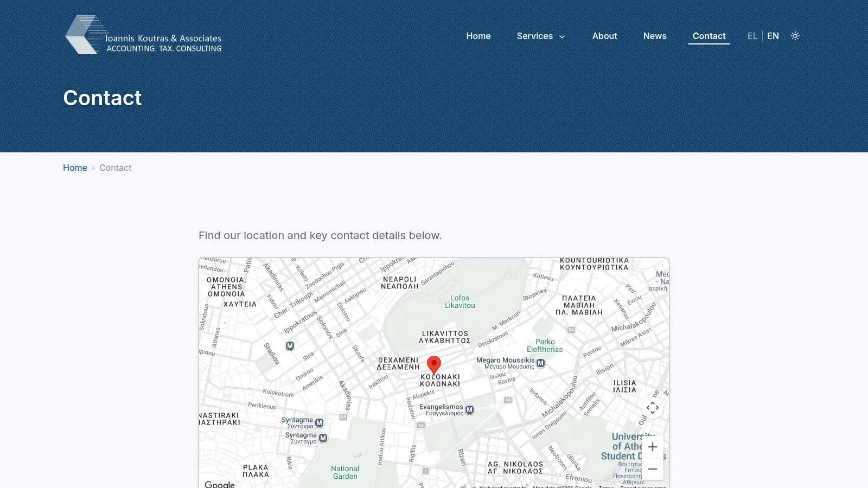Image resolution: width=868 pixels, height=488 pixels.
Task: Expand the Services dropdown menu
Action: coord(541,36)
